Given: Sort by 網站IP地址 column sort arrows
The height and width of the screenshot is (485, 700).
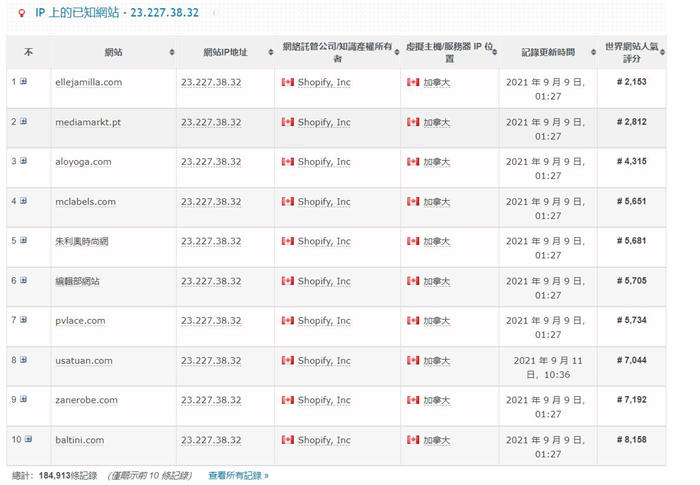Looking at the screenshot, I should pos(268,52).
